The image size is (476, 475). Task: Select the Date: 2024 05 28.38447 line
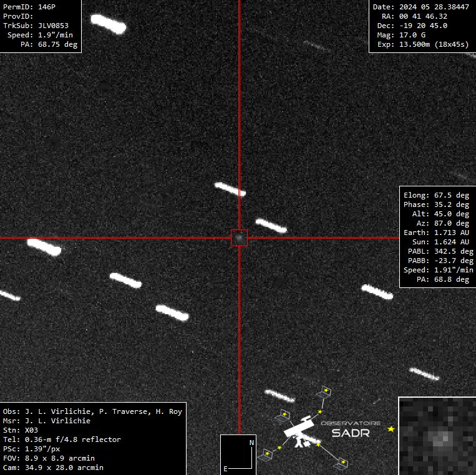pyautogui.click(x=420, y=7)
